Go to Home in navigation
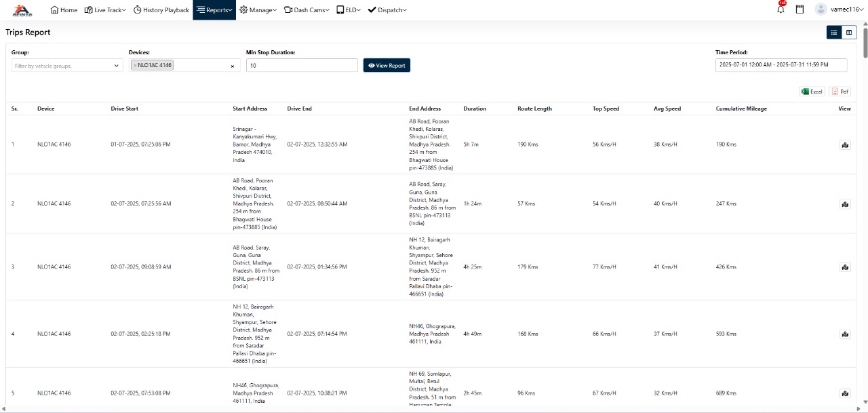This screenshot has width=868, height=413. tap(64, 10)
